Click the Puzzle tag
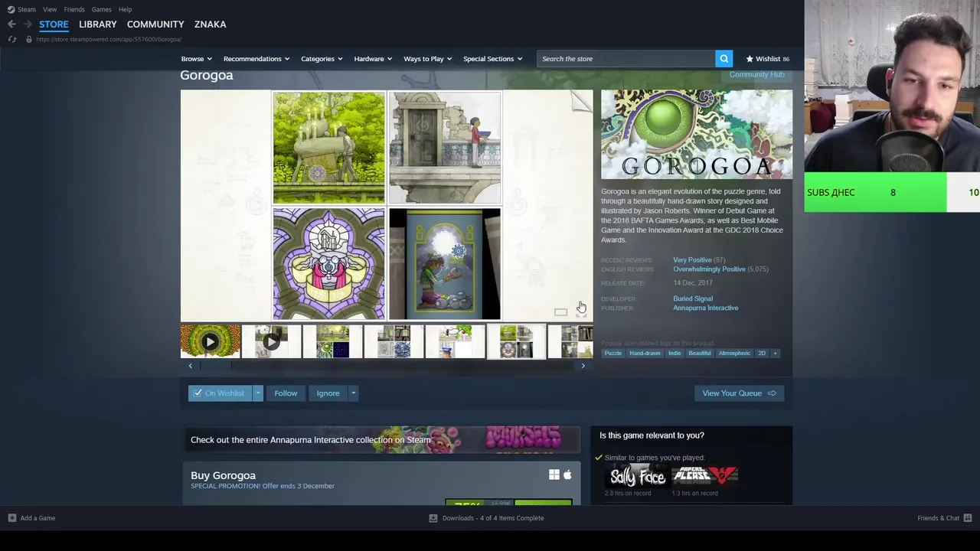 pyautogui.click(x=613, y=354)
